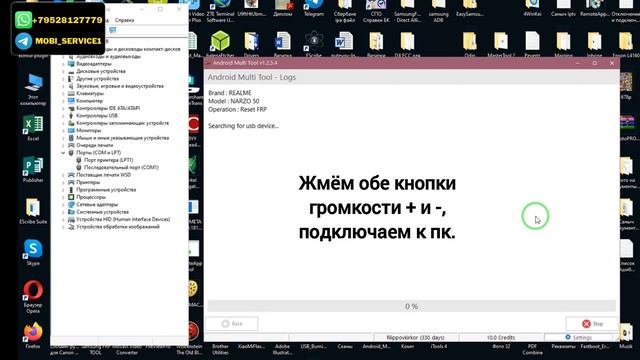Open the Справка menu in Device Manager

(124, 20)
